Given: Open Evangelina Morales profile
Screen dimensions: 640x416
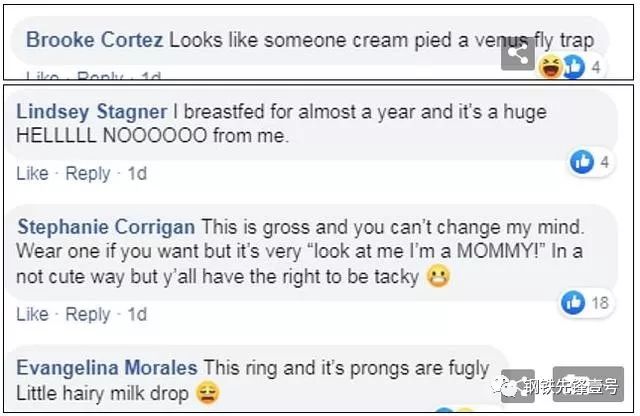Looking at the screenshot, I should (107, 368).
